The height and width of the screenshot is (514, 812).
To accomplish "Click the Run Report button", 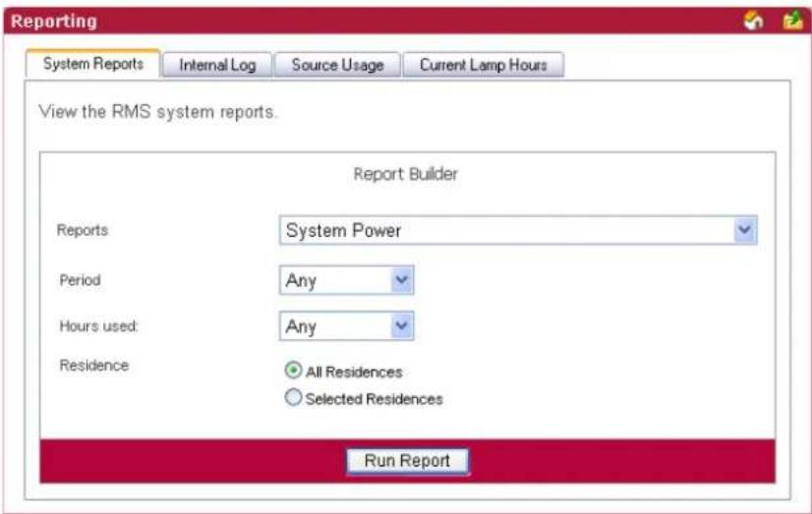I will pos(408,461).
